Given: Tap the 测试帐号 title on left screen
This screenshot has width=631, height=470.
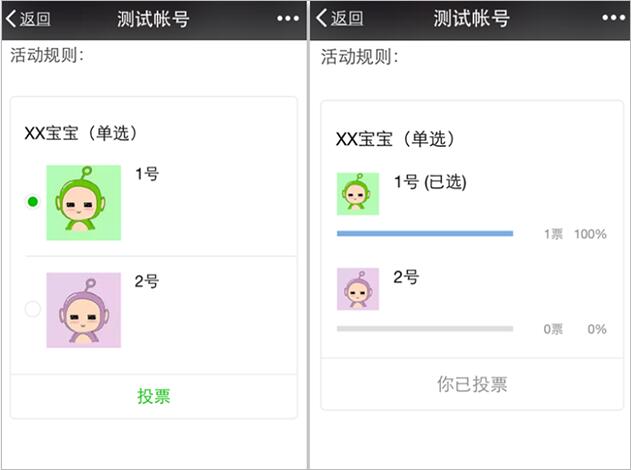Looking at the screenshot, I should [153, 19].
